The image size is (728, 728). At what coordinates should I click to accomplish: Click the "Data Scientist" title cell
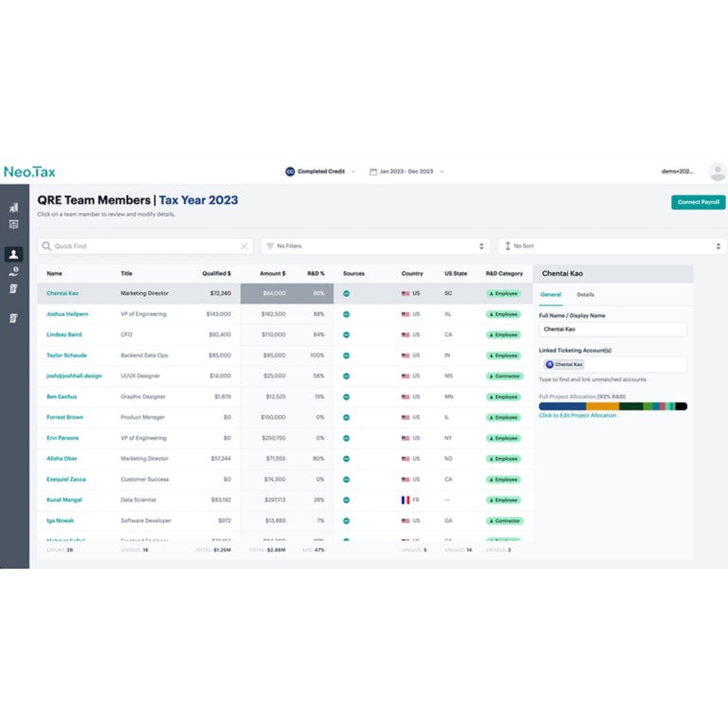pos(138,500)
